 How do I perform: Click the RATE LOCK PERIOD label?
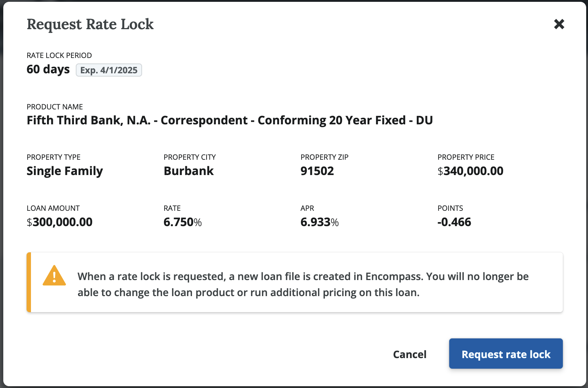[59, 55]
